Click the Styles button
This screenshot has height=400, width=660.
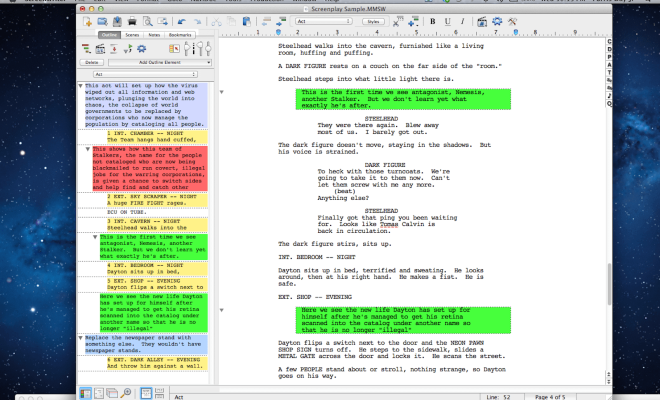373,21
